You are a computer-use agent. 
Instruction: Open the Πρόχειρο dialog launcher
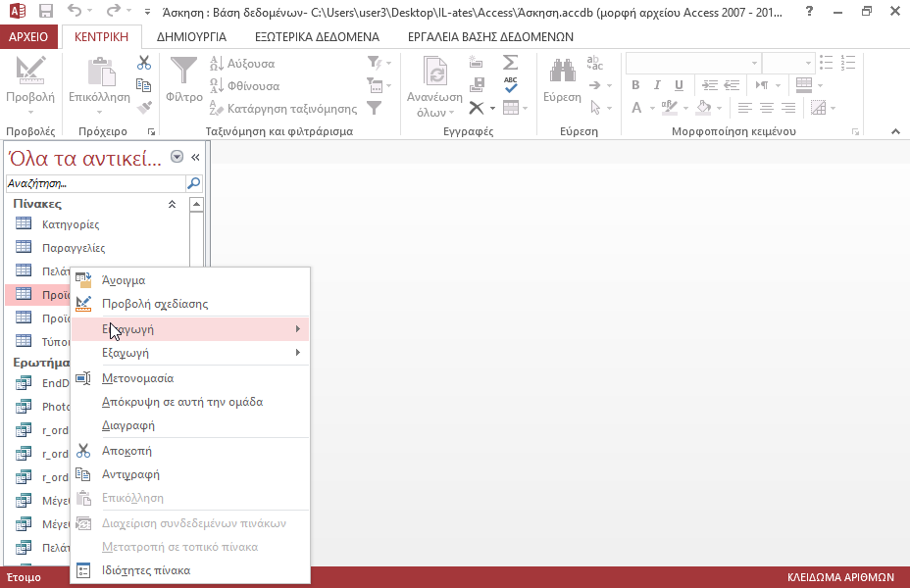[x=151, y=131]
